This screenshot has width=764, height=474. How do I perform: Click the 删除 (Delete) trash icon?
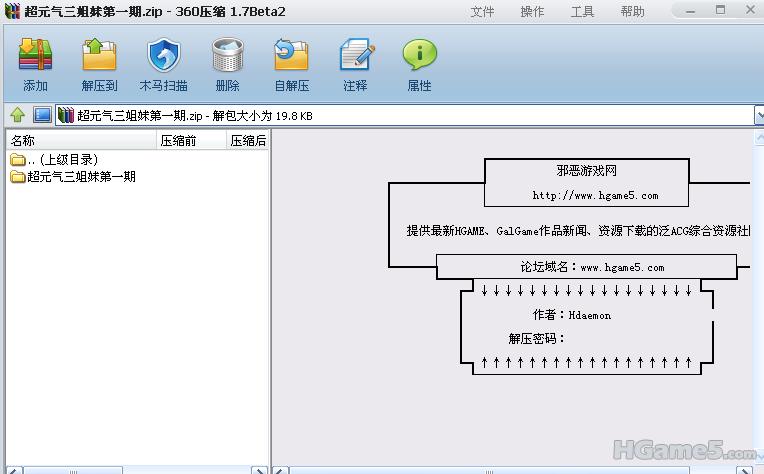pos(227,64)
